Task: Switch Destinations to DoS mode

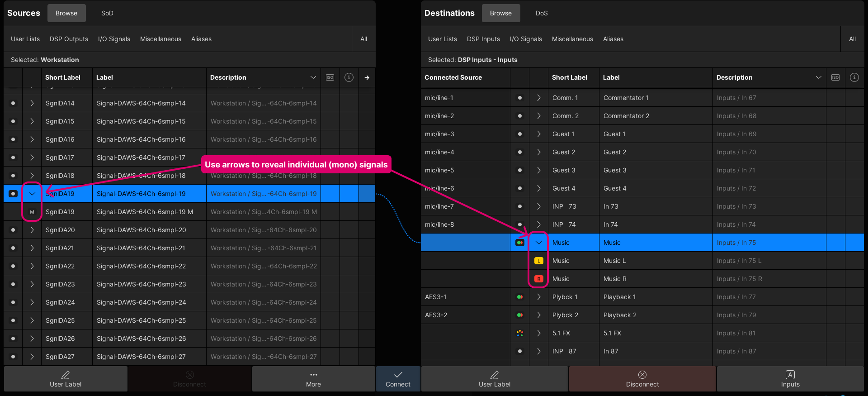Action: (541, 13)
